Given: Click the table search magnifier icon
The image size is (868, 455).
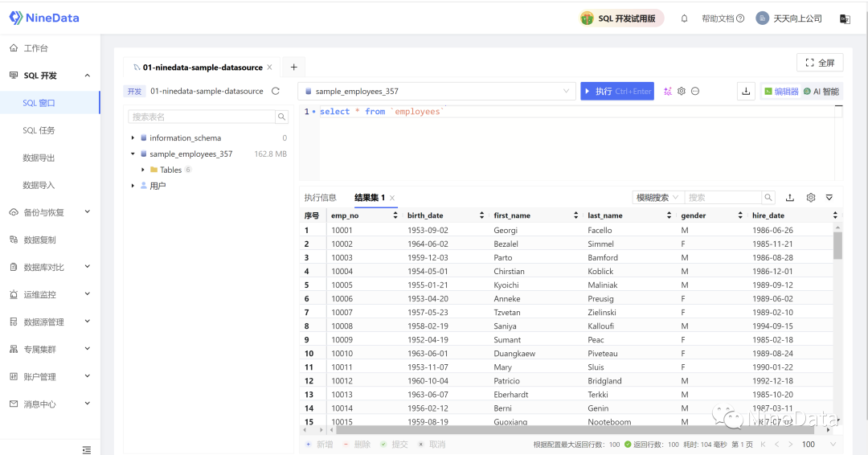Looking at the screenshot, I should click(x=282, y=117).
